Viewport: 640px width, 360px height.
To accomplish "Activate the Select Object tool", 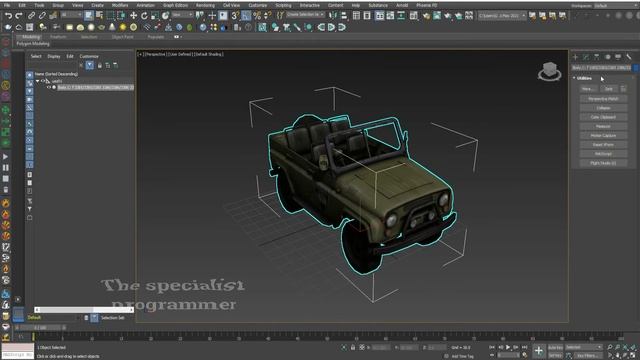I will coord(89,16).
